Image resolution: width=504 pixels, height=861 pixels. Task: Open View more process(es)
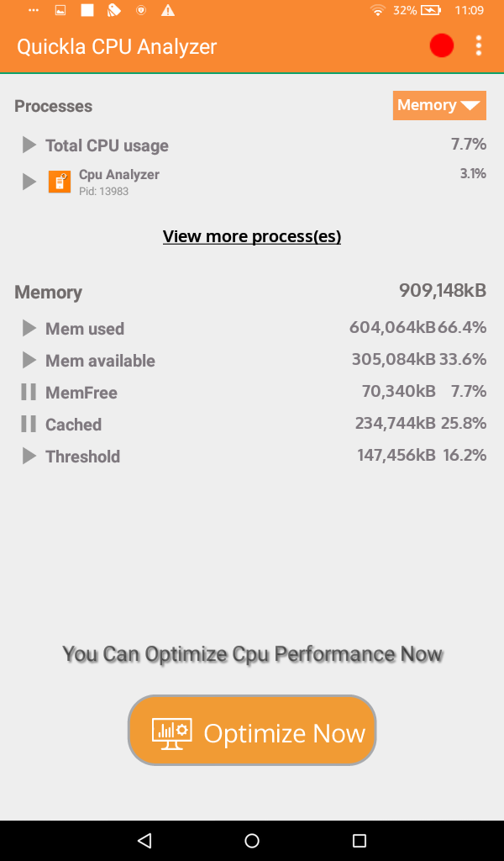(251, 236)
